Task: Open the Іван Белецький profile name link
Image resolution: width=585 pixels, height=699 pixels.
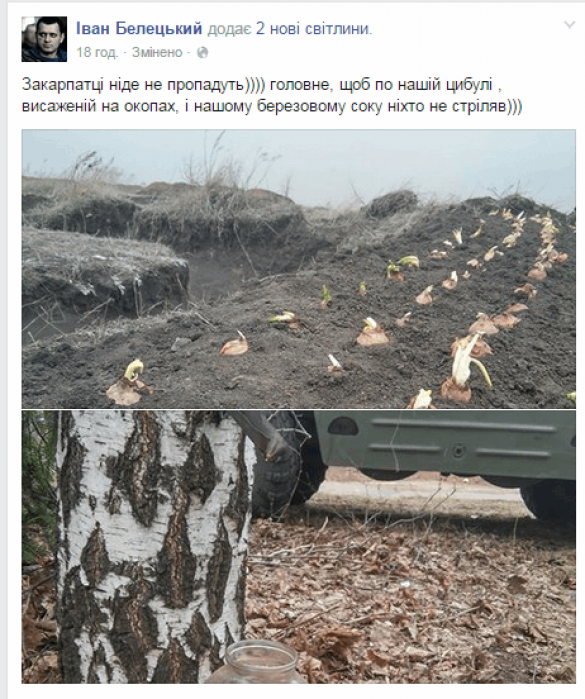Action: [139, 29]
